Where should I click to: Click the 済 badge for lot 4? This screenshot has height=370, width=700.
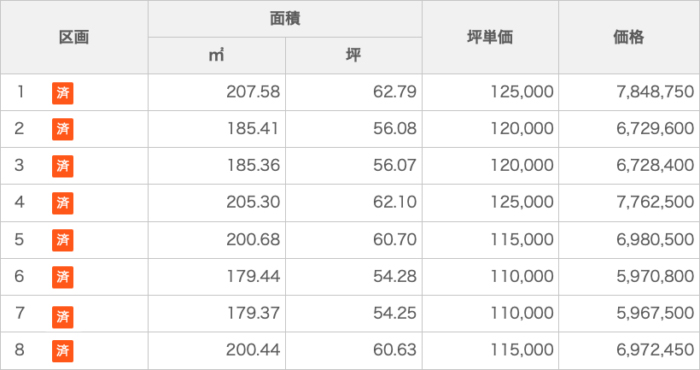coord(62,203)
